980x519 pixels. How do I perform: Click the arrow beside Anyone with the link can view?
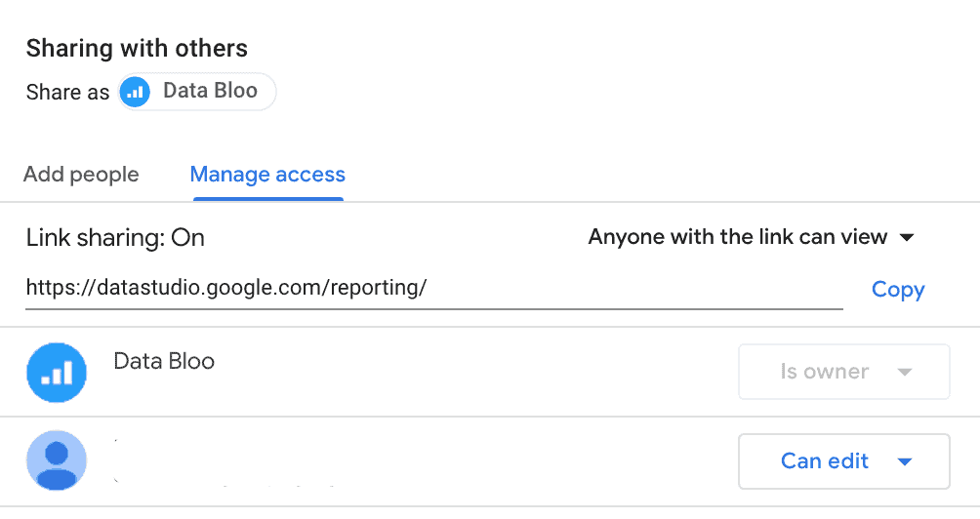[907, 237]
